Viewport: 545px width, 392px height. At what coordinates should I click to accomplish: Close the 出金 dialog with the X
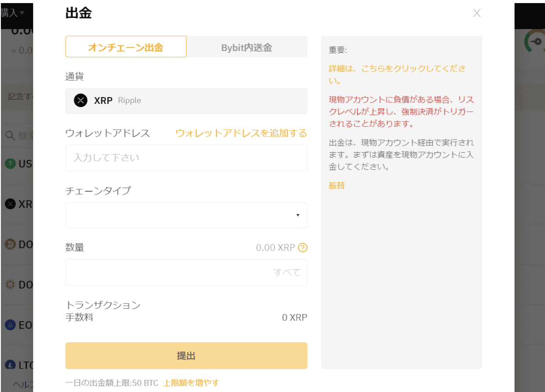[477, 13]
